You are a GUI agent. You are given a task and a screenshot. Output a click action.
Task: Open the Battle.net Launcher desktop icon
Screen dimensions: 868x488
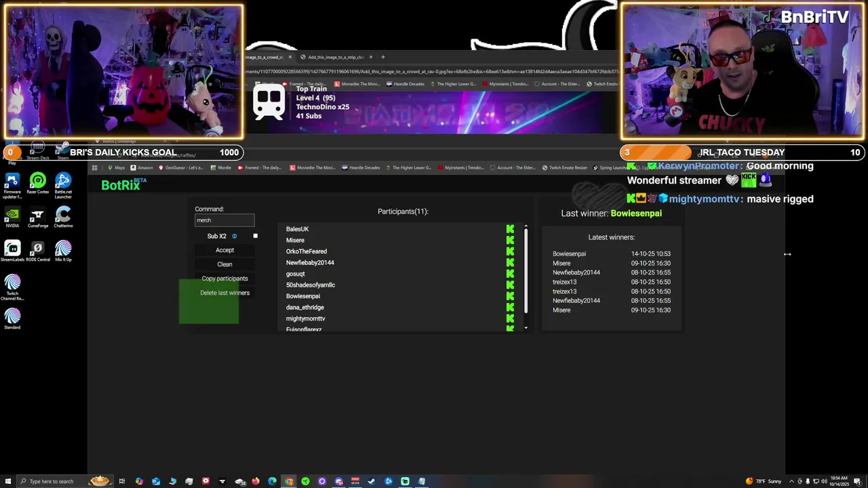point(63,186)
